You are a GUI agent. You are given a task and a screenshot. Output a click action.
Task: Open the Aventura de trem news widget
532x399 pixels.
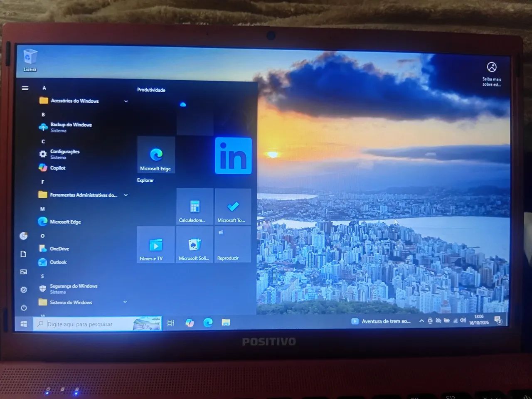[x=381, y=321]
